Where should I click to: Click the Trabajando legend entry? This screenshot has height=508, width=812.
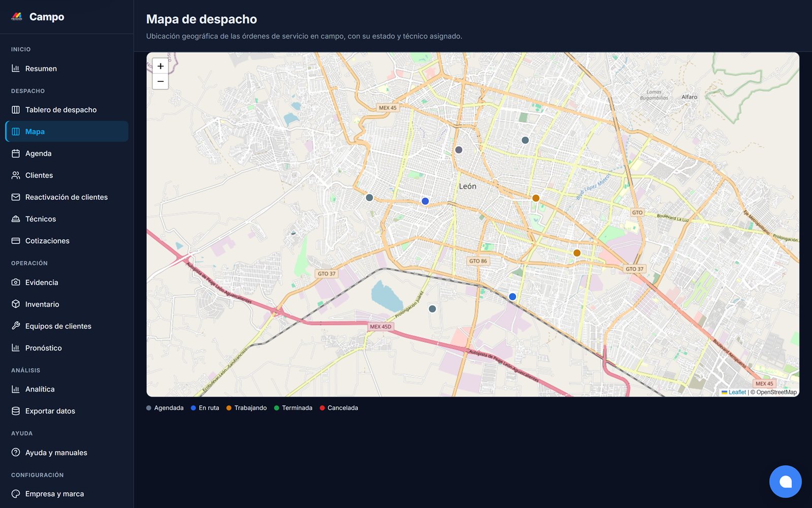click(247, 408)
